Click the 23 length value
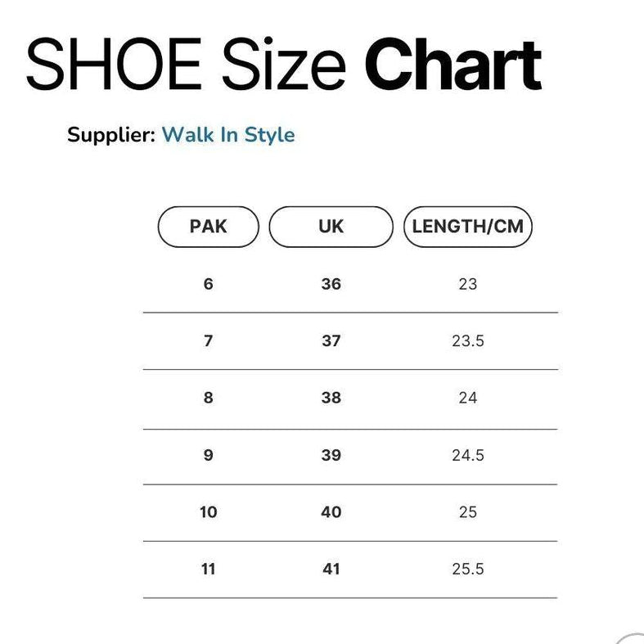 pos(467,285)
